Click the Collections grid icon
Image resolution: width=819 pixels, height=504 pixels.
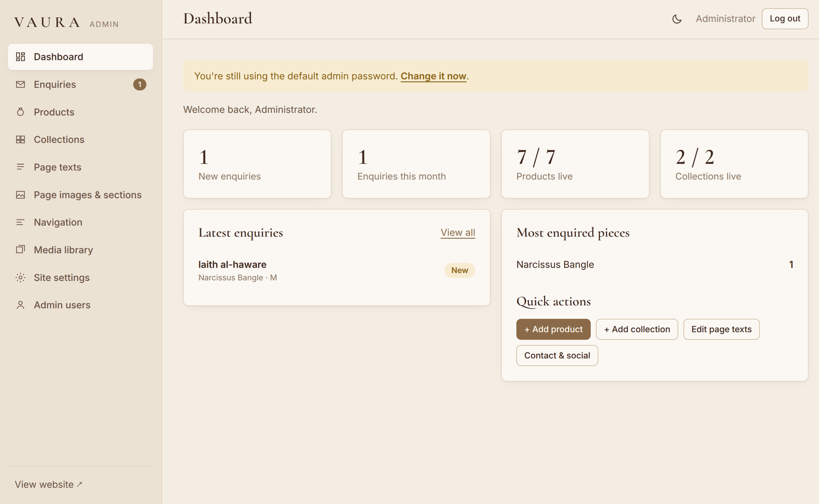20,140
